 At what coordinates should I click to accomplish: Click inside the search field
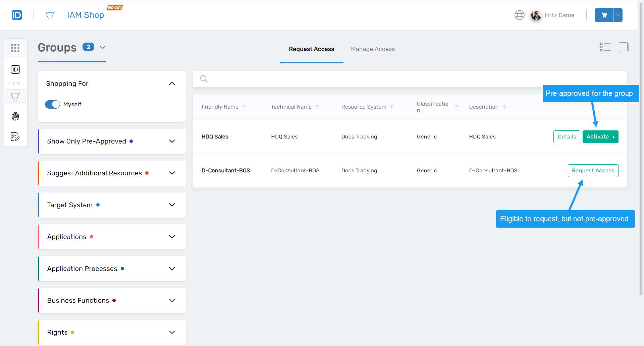pyautogui.click(x=335, y=79)
